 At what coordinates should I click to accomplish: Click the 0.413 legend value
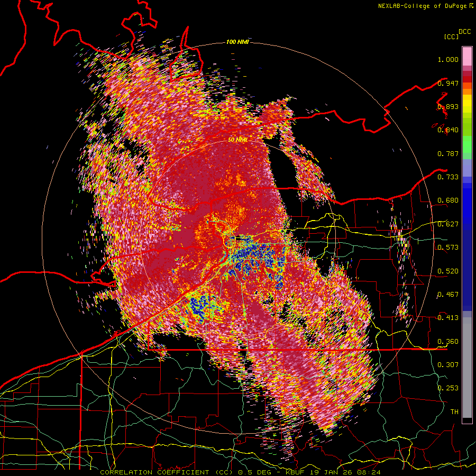point(448,318)
